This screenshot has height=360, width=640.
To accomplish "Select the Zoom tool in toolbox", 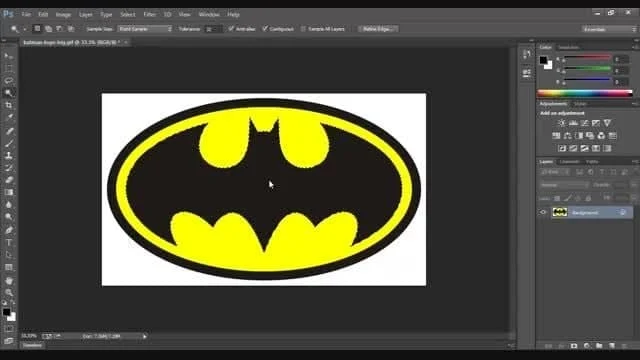I will (9, 292).
